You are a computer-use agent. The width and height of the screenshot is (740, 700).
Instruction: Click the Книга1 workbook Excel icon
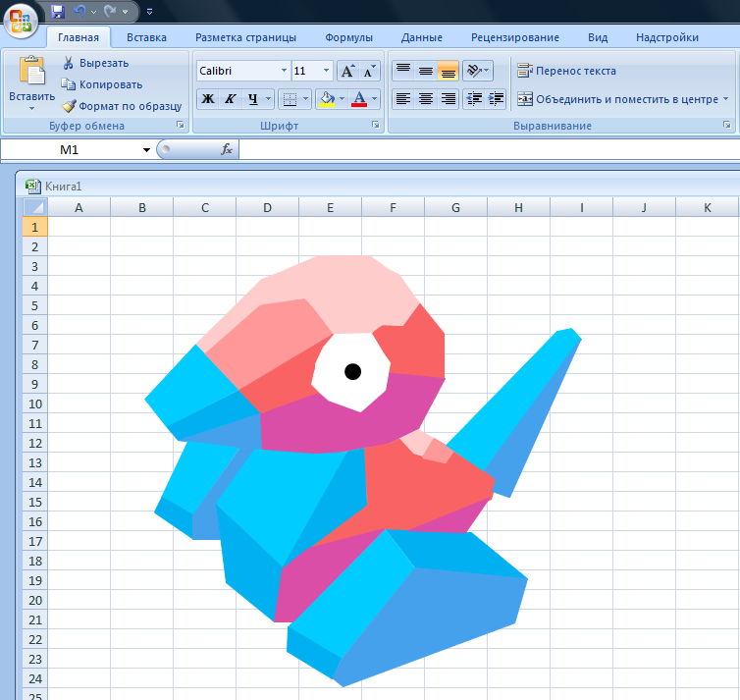pos(32,186)
